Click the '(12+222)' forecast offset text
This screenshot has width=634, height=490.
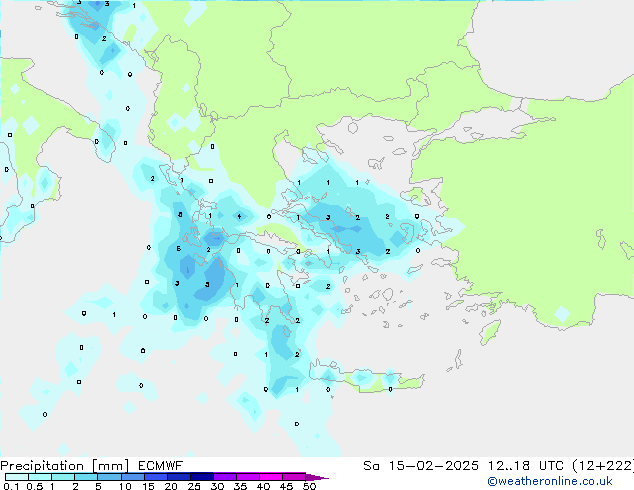603,466
